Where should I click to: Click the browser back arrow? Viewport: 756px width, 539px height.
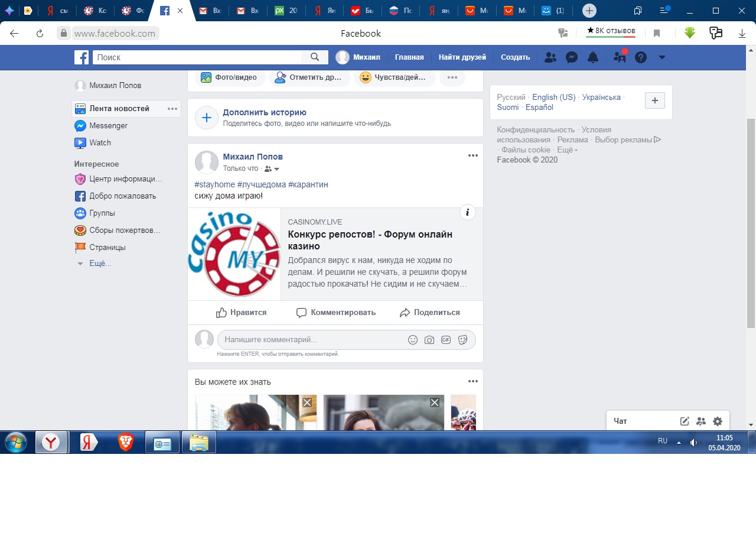(14, 34)
